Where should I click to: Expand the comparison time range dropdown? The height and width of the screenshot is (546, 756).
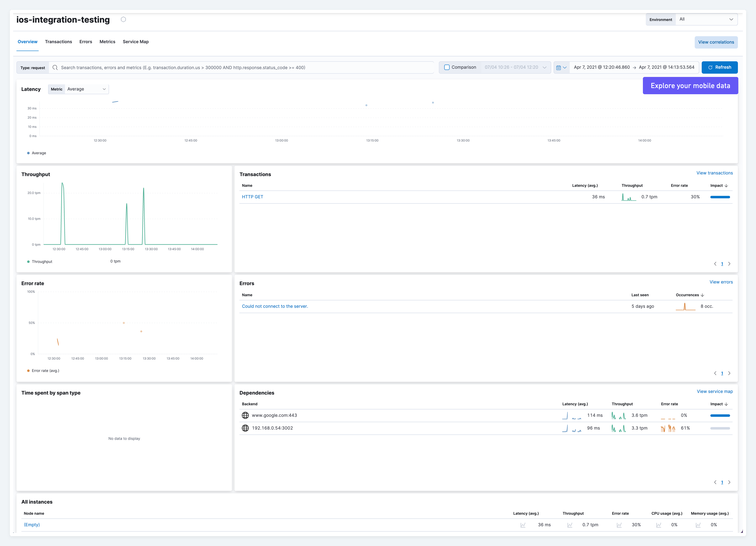pos(515,67)
